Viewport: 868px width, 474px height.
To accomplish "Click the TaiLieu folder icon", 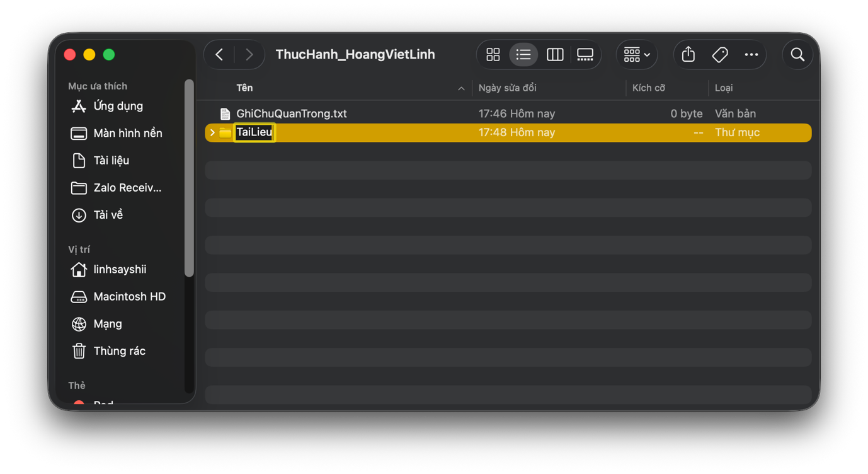I will (x=225, y=132).
